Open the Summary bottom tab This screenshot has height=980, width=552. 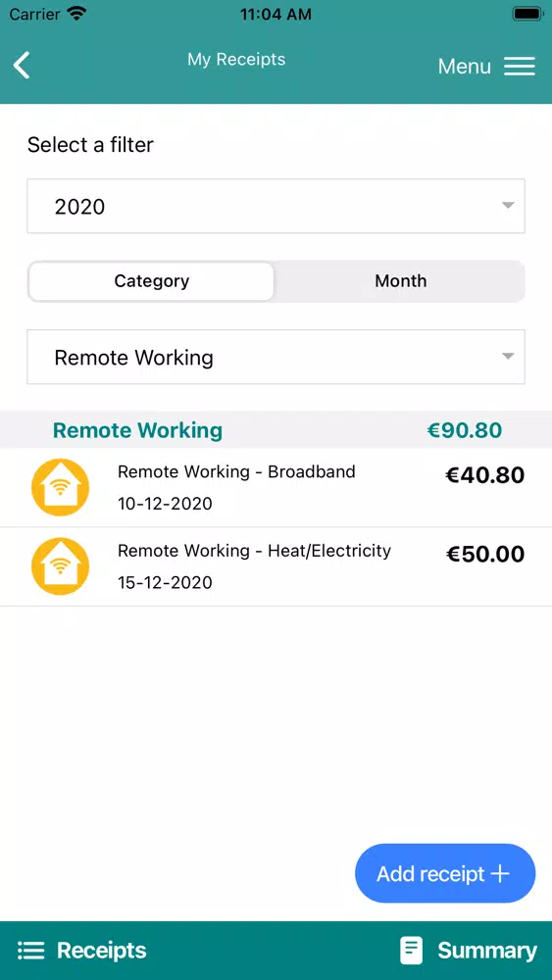[469, 951]
